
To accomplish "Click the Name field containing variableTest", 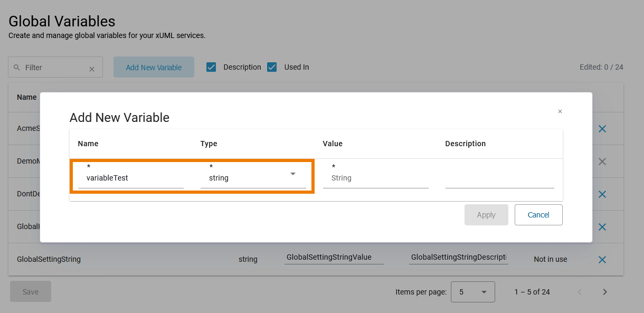I will (x=130, y=178).
